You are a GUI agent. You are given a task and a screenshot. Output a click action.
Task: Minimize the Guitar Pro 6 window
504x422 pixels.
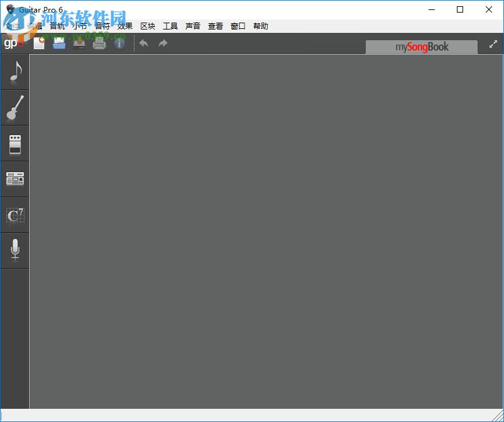[432, 9]
